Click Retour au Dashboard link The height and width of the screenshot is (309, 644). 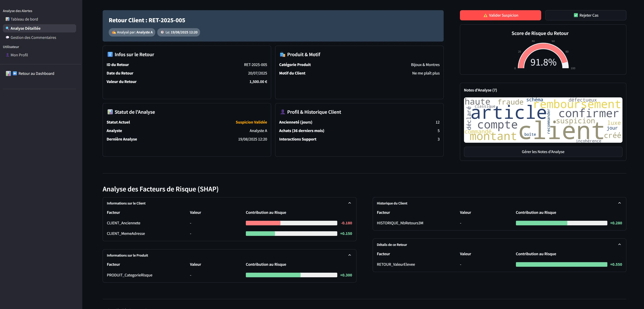pyautogui.click(x=30, y=73)
